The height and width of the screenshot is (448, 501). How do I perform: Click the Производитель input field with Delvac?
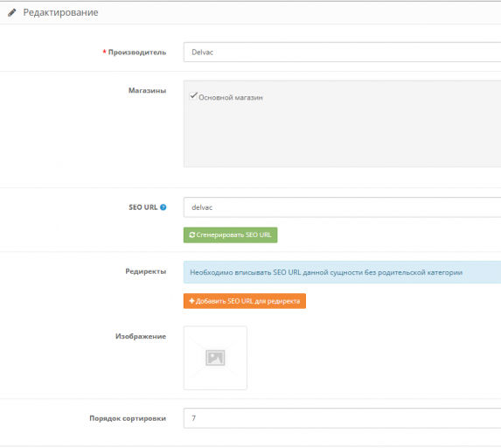click(342, 52)
